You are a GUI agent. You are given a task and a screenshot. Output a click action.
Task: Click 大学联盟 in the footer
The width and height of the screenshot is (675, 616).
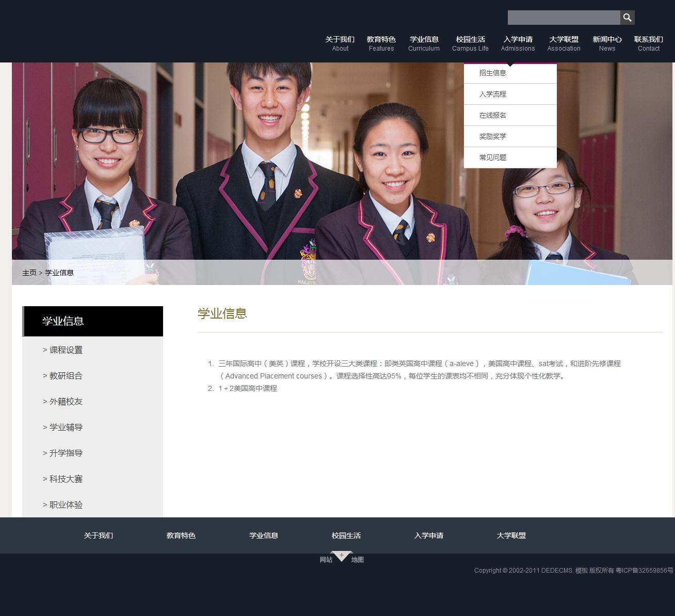(x=511, y=535)
